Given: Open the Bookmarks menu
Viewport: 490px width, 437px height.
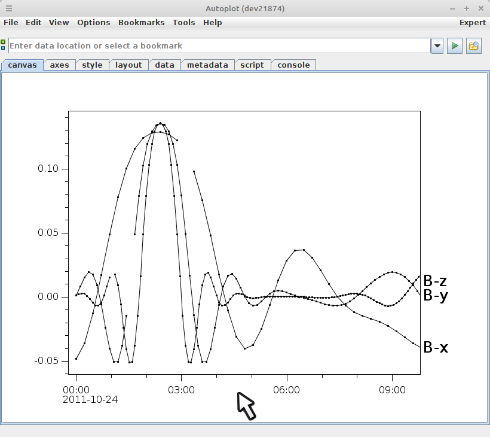Looking at the screenshot, I should [141, 23].
